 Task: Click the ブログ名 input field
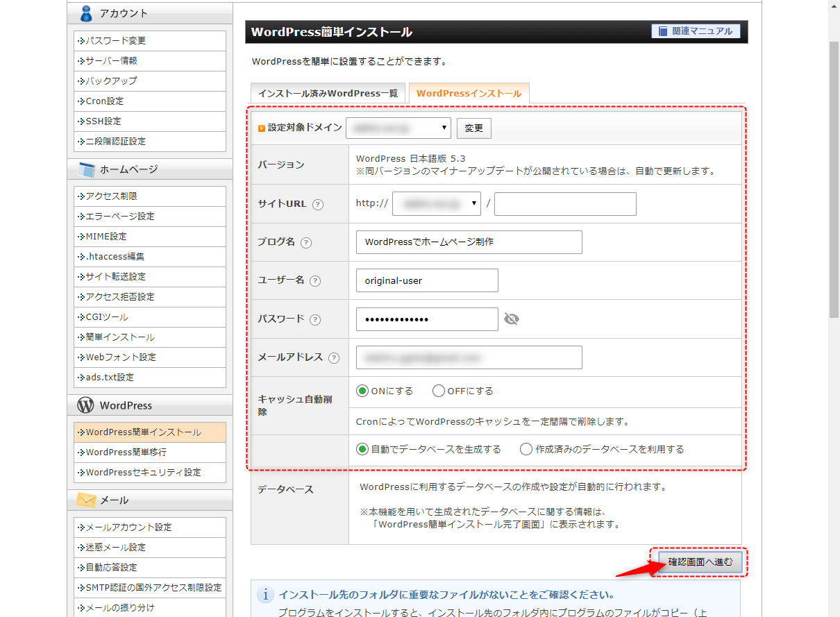pos(469,242)
